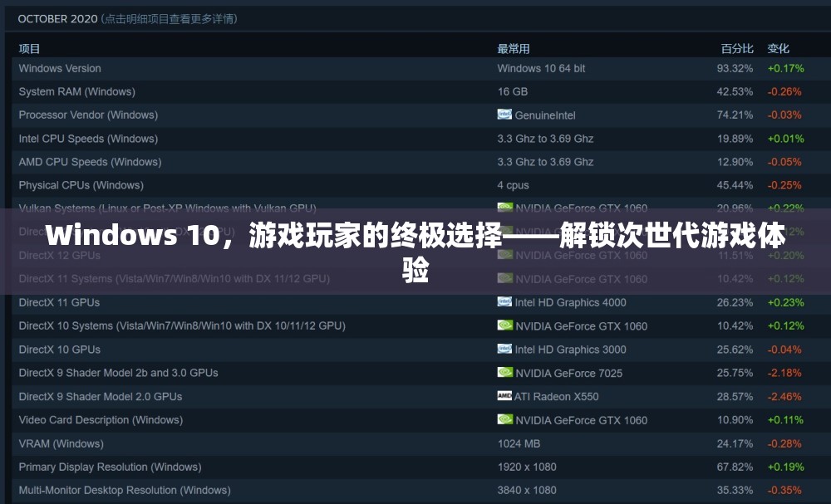Click the NVIDIA GeForce 7025 value
This screenshot has width=831, height=504.
tap(568, 374)
